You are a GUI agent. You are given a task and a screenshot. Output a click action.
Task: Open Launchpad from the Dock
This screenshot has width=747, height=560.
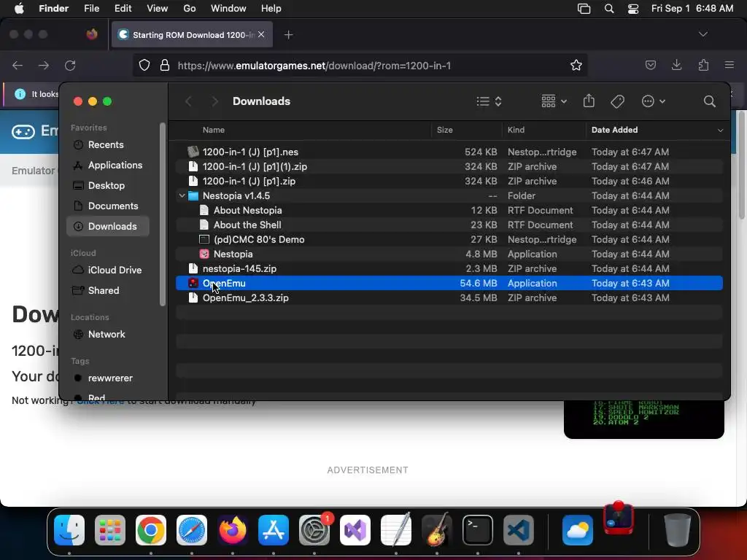click(x=110, y=529)
